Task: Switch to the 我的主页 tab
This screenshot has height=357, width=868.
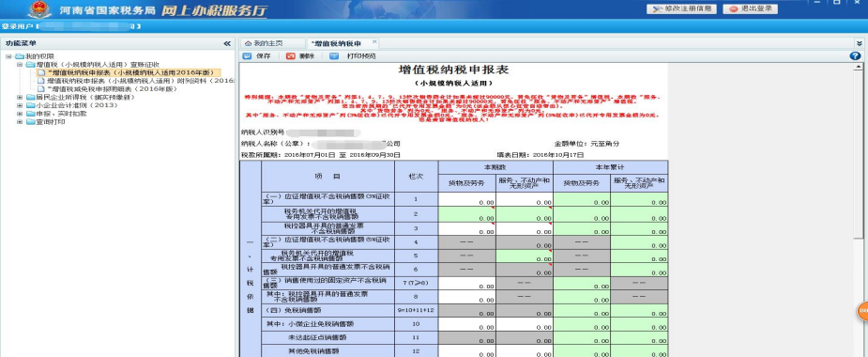Action: (x=272, y=43)
